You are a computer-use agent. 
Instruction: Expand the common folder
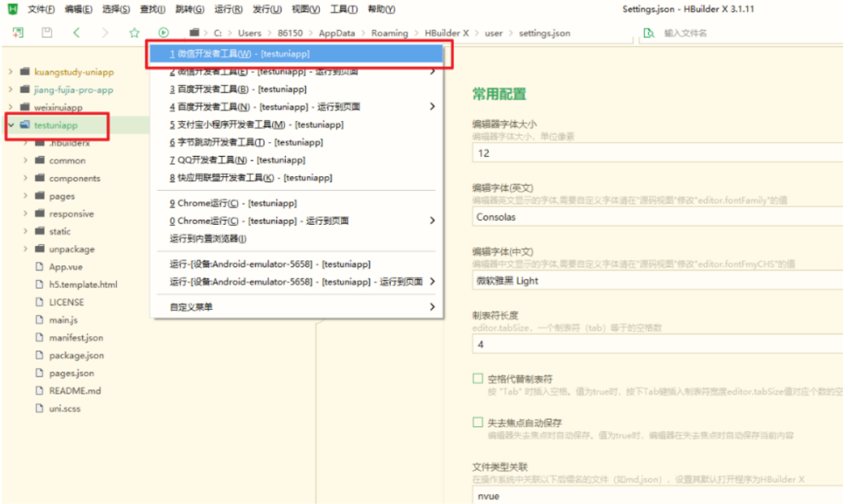pos(25,160)
